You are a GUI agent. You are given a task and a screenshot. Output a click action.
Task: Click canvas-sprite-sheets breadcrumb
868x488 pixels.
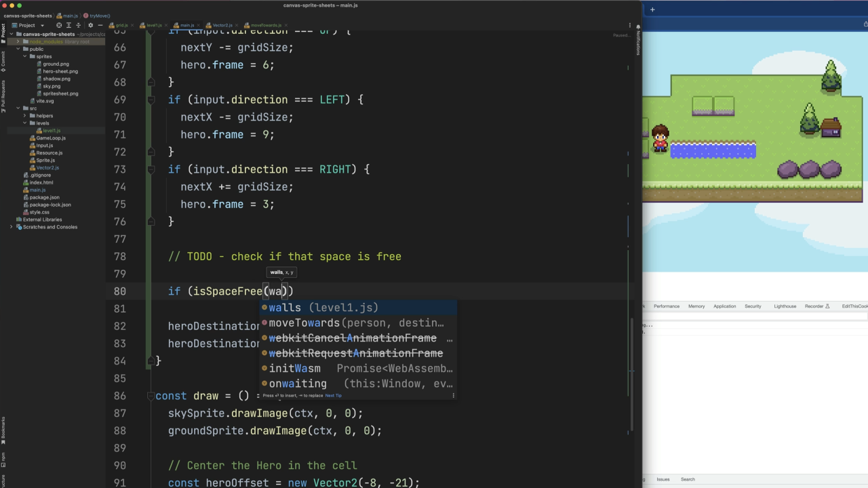[26, 15]
